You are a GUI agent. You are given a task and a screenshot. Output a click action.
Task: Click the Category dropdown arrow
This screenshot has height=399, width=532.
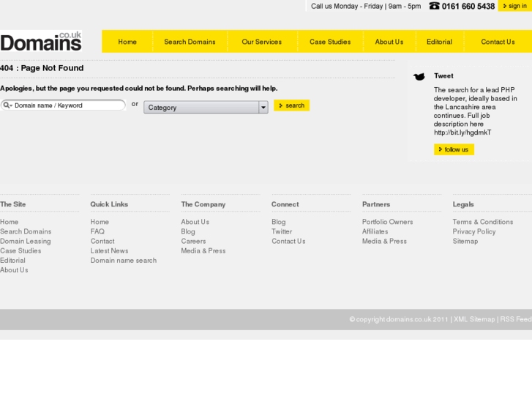(x=263, y=108)
